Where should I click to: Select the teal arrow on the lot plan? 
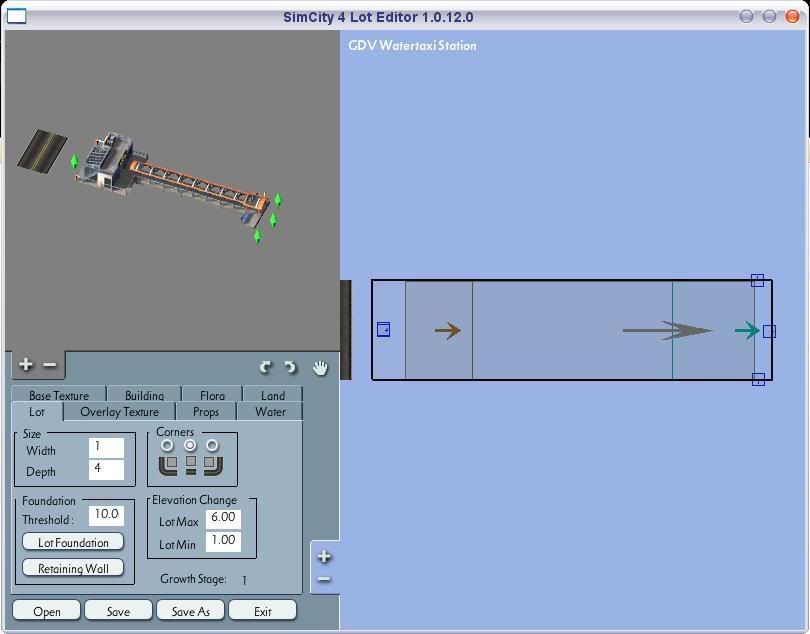747,331
